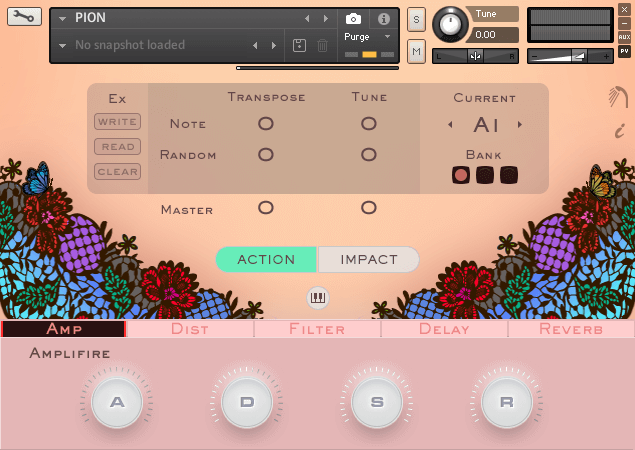The image size is (635, 450).
Task: Switch to IMPACT mode
Action: coord(368,260)
